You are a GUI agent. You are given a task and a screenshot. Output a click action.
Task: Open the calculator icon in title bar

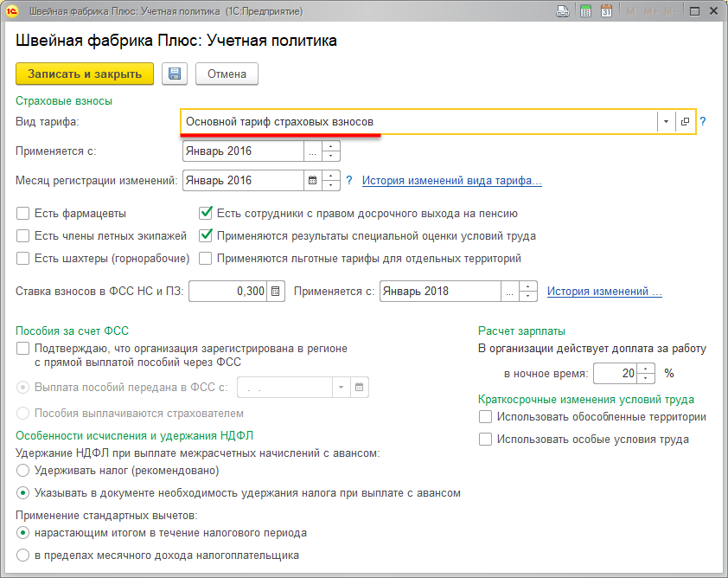tap(586, 11)
